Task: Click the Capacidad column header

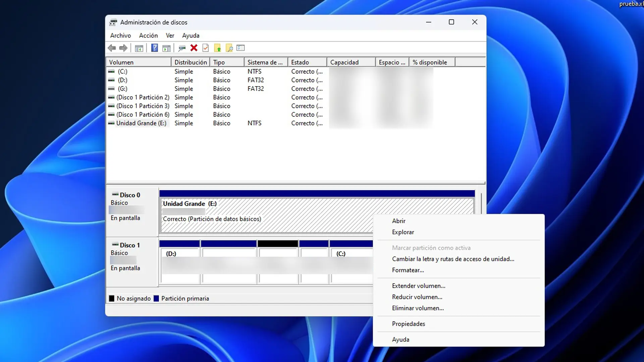Action: [x=351, y=62]
